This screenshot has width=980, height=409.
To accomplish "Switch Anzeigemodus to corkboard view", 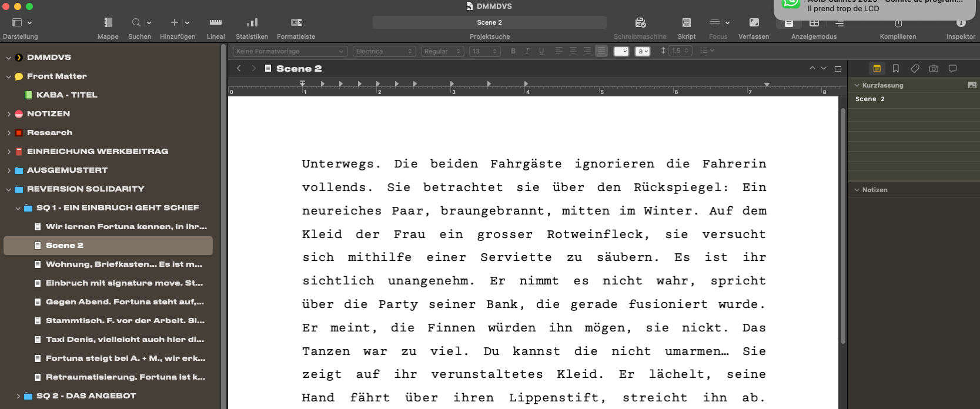I will [x=814, y=24].
